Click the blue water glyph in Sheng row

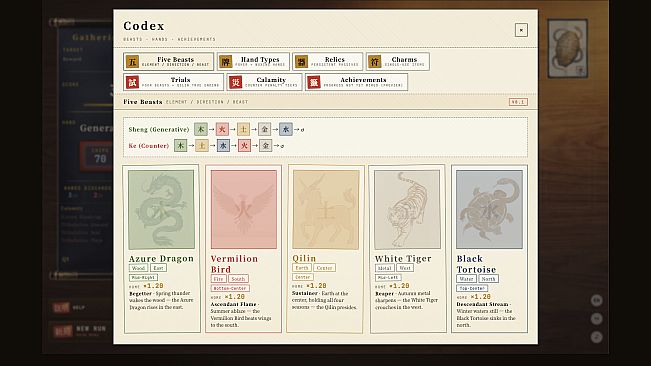(286, 129)
